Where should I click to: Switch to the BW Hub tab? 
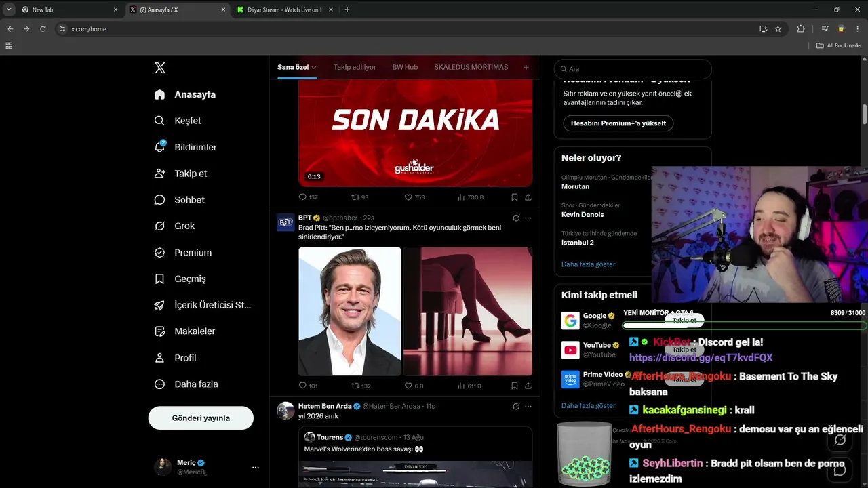coord(405,68)
